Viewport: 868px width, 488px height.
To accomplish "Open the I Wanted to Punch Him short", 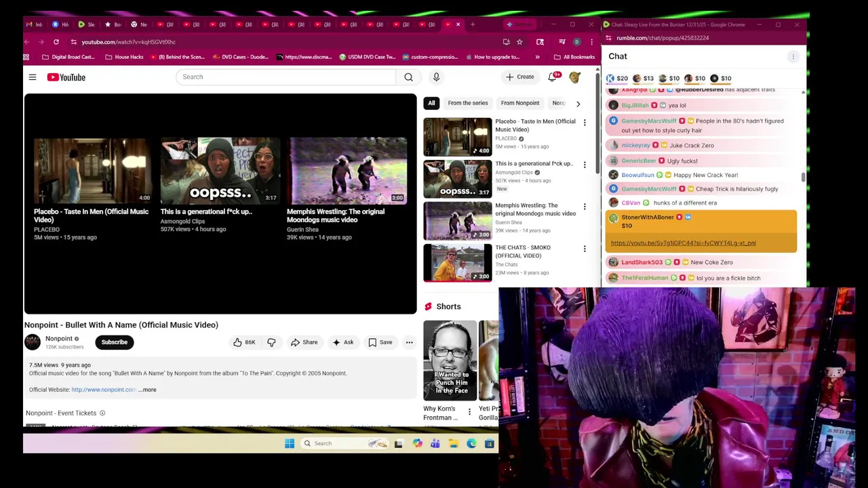I will click(x=450, y=361).
